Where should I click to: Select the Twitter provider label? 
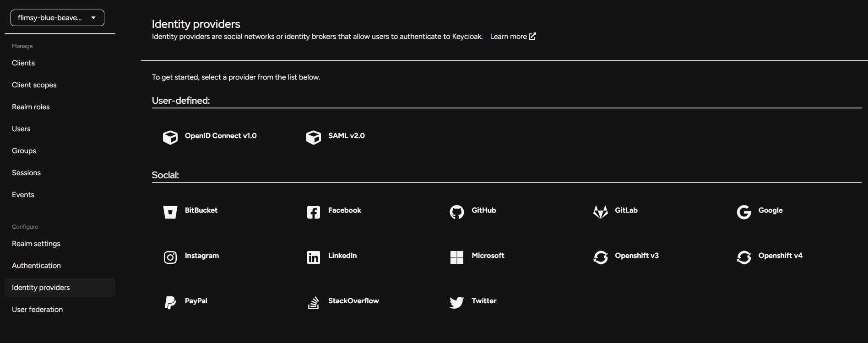click(484, 301)
